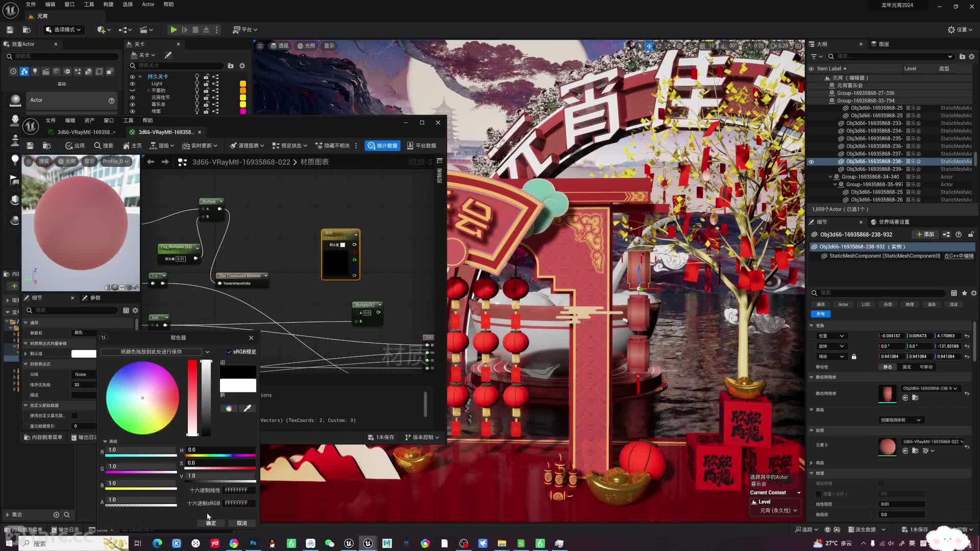This screenshot has width=980, height=551.
Task: Click the lock icon in Details header
Action: coord(971,234)
